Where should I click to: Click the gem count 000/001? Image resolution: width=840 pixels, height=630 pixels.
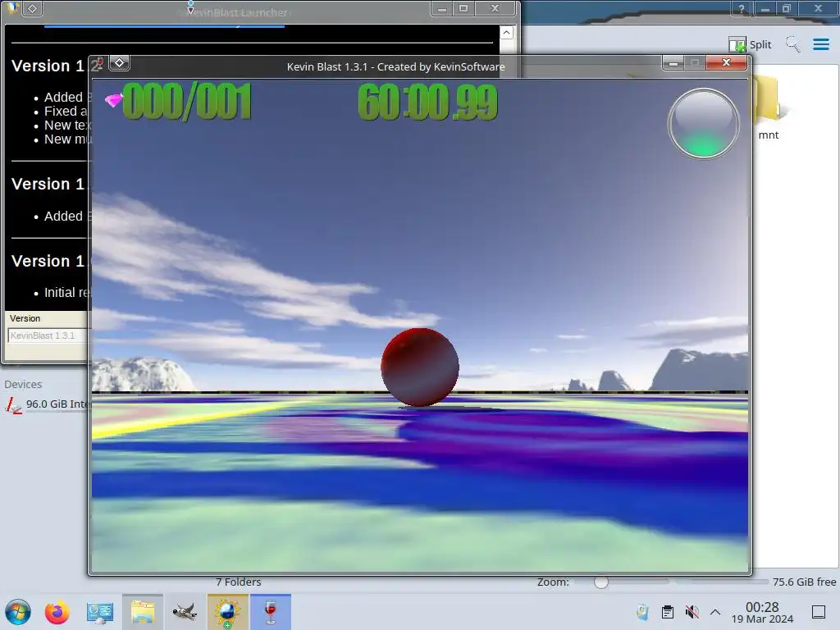[x=187, y=101]
